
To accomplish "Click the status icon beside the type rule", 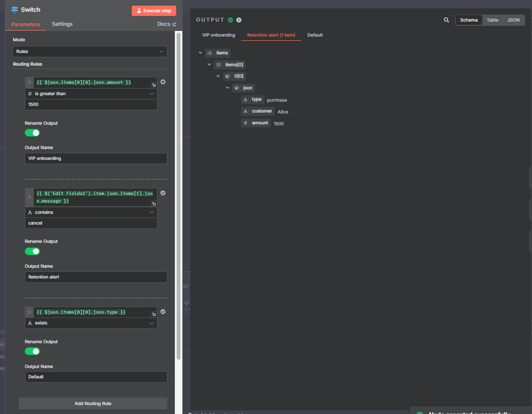I will coord(163,311).
